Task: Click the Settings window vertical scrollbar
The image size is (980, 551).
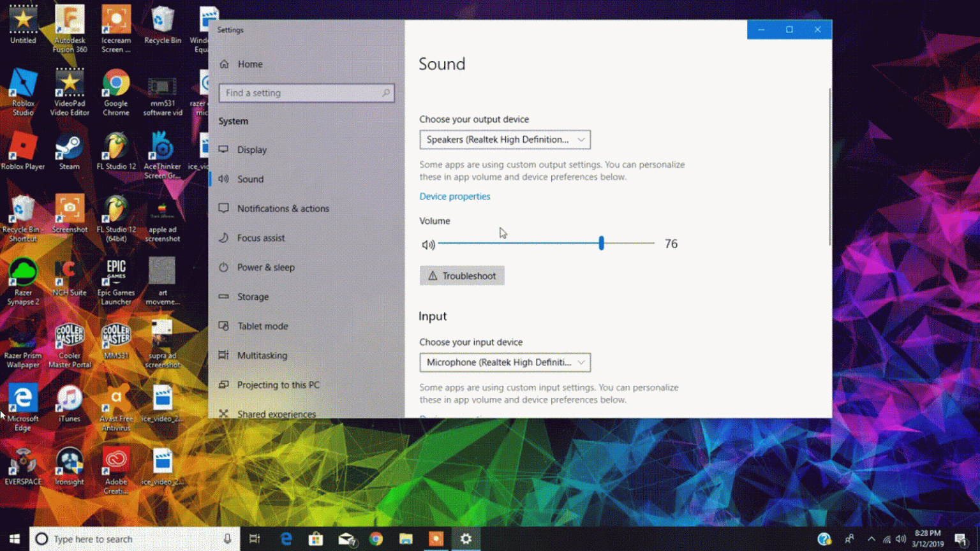Action: [x=829, y=167]
